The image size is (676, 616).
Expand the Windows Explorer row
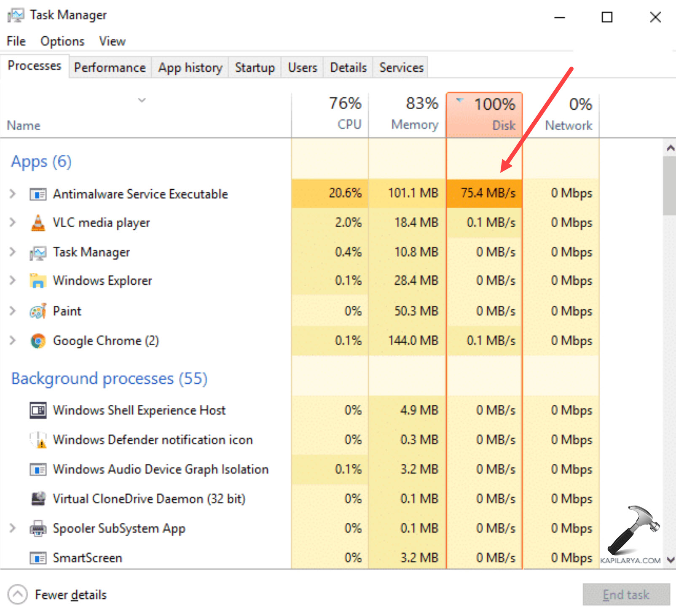13,280
